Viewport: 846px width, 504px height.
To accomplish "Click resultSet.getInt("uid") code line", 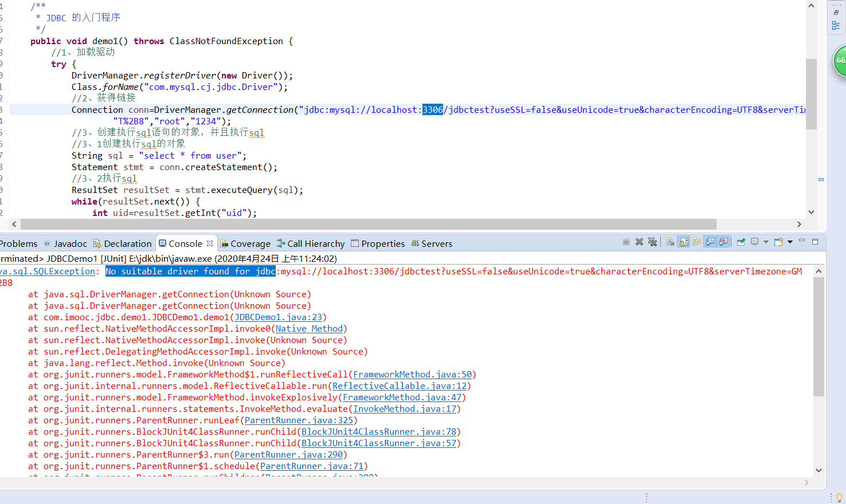I will 175,213.
